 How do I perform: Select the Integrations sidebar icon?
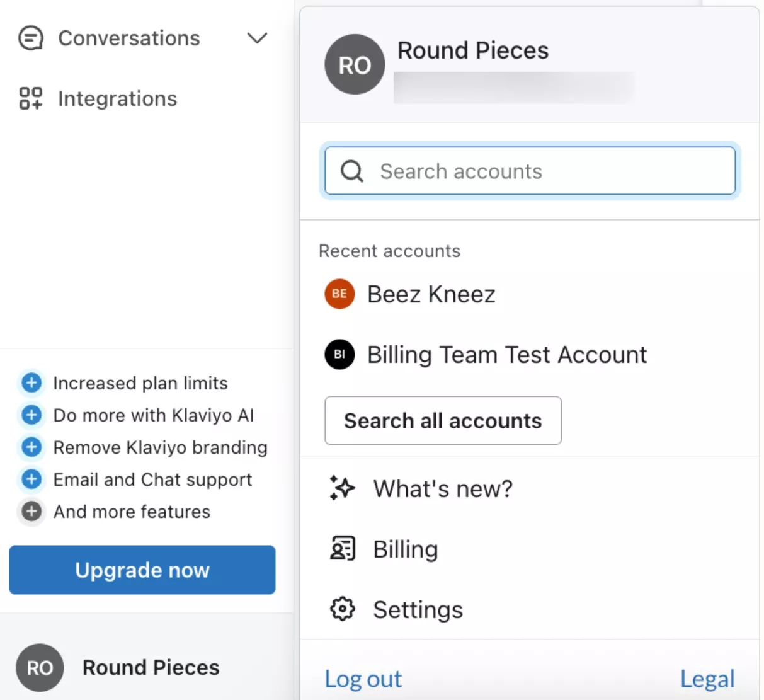pyautogui.click(x=30, y=98)
